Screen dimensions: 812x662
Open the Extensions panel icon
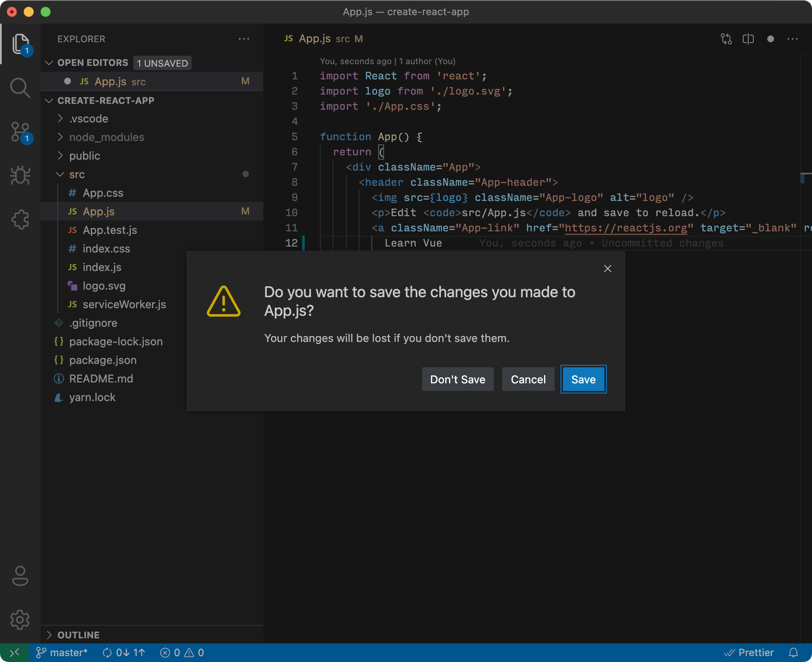(19, 219)
